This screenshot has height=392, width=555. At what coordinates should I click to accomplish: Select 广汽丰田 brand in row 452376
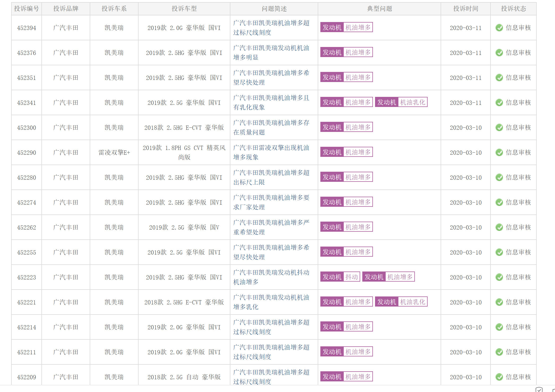[66, 53]
